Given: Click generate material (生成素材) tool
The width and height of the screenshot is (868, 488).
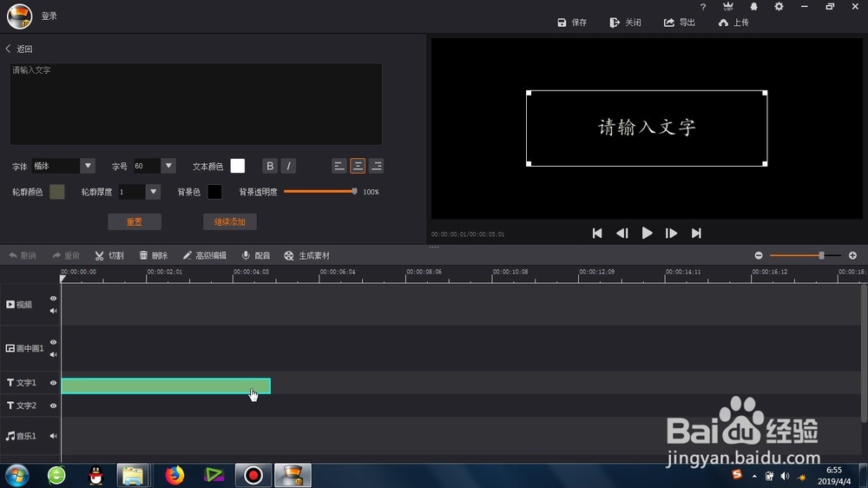Looking at the screenshot, I should coord(306,255).
